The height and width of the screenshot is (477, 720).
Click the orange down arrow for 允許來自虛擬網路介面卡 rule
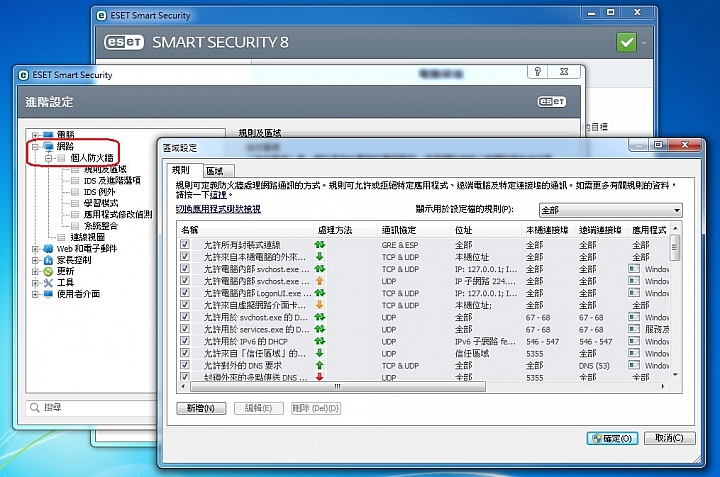click(x=320, y=304)
